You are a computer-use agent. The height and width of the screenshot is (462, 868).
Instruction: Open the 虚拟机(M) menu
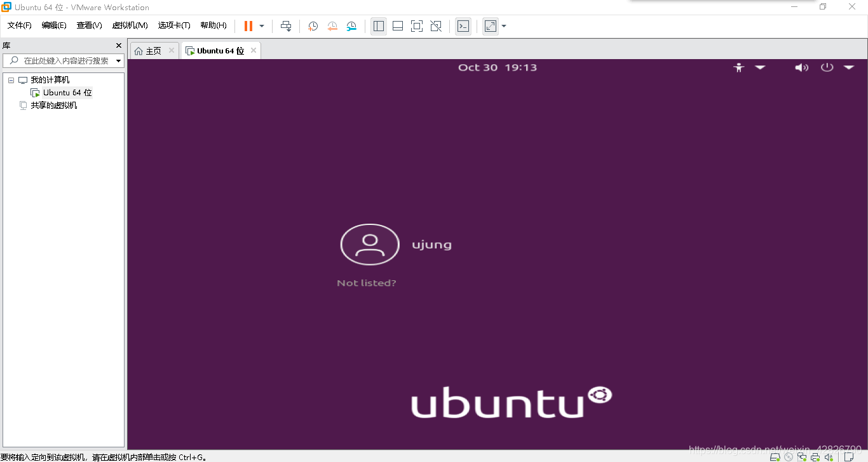point(130,25)
